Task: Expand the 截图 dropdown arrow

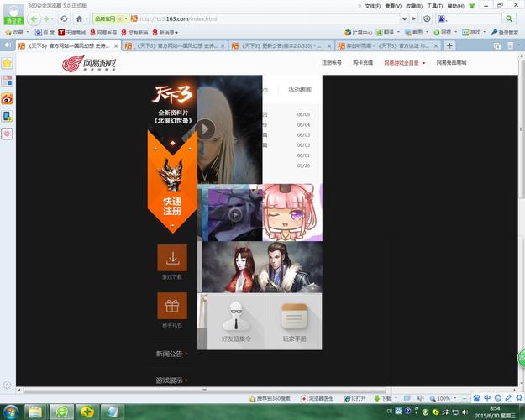Action: coord(427,32)
